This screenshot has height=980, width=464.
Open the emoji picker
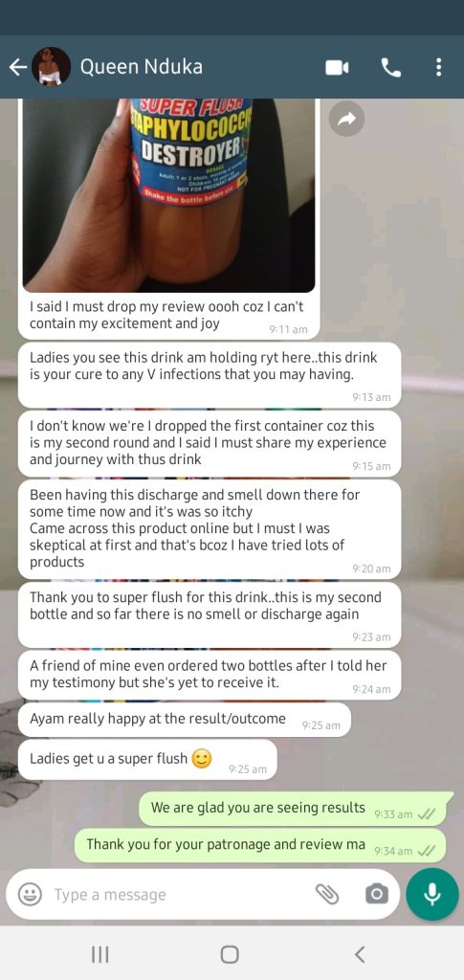(x=30, y=895)
